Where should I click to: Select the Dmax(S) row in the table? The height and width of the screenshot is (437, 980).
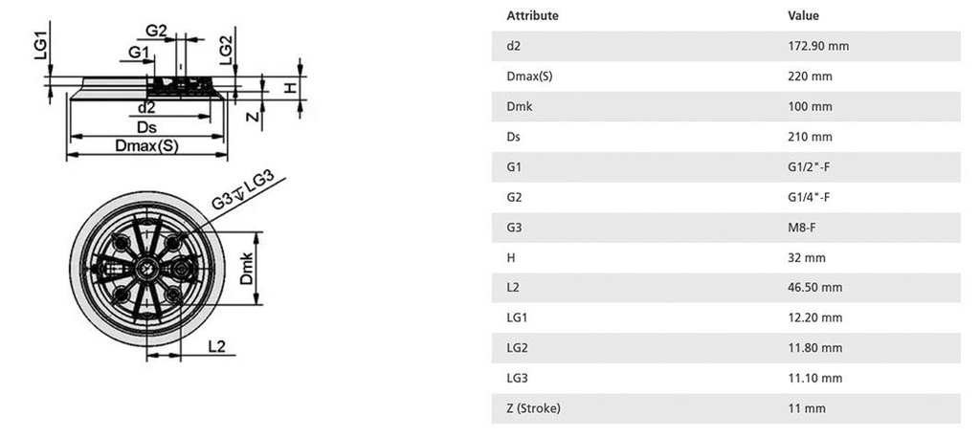point(529,76)
